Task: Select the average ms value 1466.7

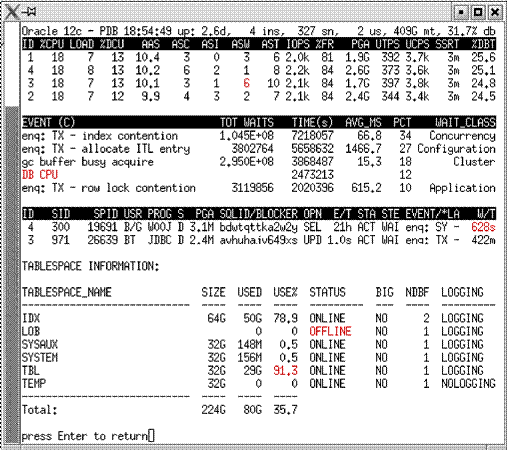Action: click(x=363, y=149)
